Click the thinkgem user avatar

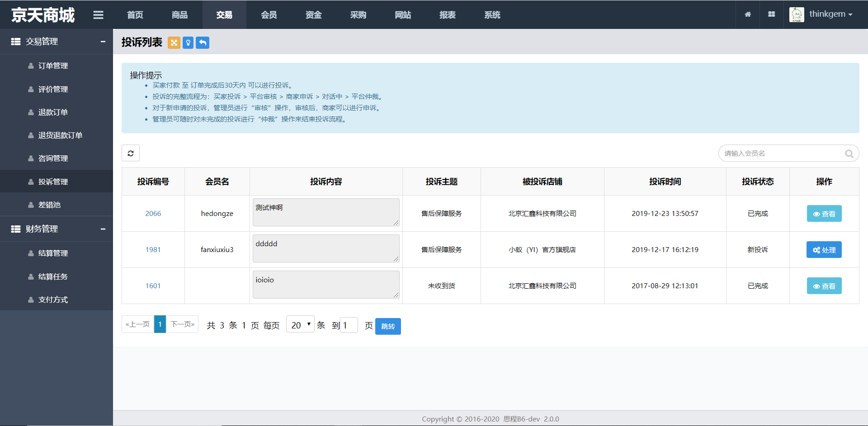click(x=797, y=14)
